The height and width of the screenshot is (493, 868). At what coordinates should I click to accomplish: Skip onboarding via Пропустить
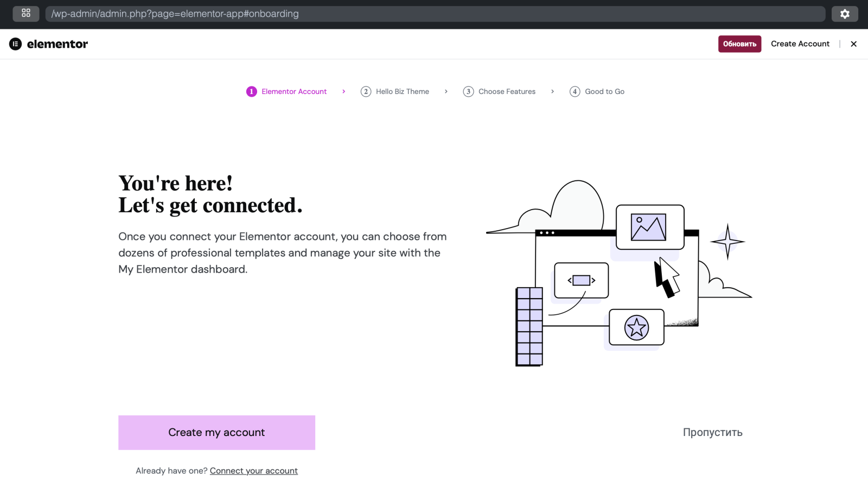pos(712,433)
